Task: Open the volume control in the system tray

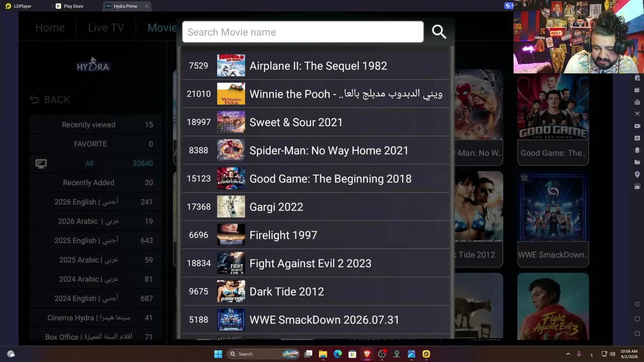Action: pos(612,354)
